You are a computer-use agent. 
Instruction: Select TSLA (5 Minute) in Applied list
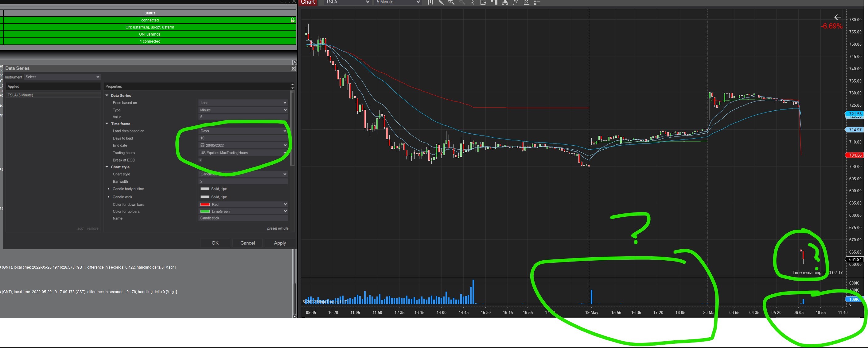(21, 95)
